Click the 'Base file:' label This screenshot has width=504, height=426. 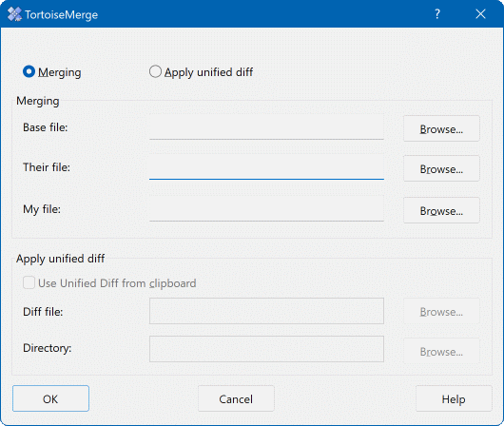(46, 127)
